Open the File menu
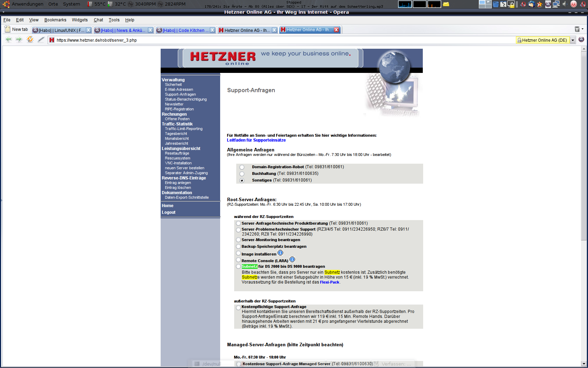Viewport: 588px width, 368px height. 7,20
